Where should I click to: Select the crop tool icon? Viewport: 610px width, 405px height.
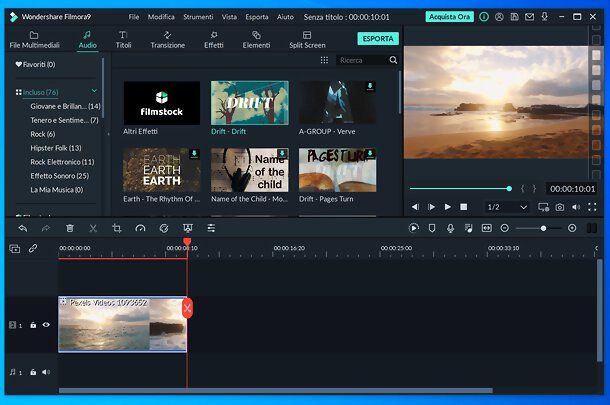[x=117, y=228]
